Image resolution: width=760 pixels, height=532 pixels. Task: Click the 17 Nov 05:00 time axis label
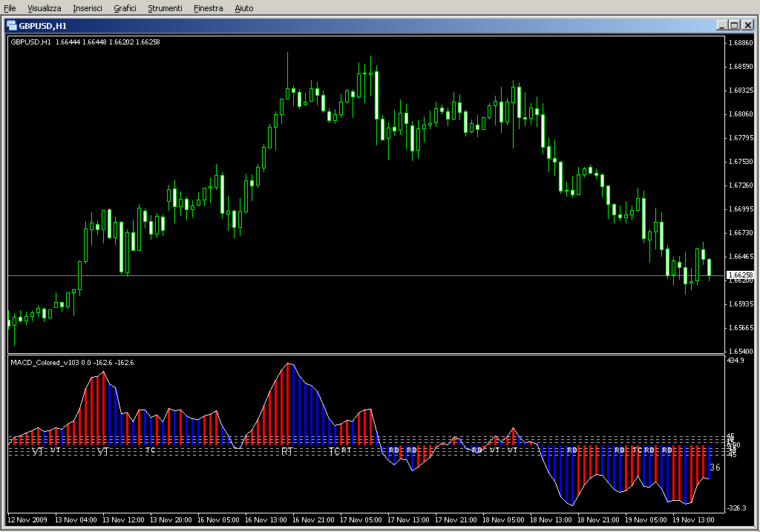(361, 520)
